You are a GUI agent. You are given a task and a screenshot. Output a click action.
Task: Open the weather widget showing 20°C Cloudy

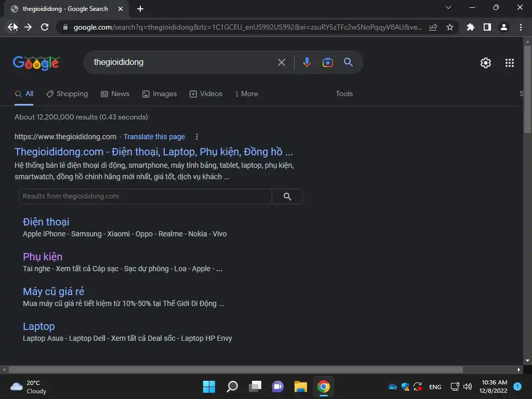pos(29,387)
